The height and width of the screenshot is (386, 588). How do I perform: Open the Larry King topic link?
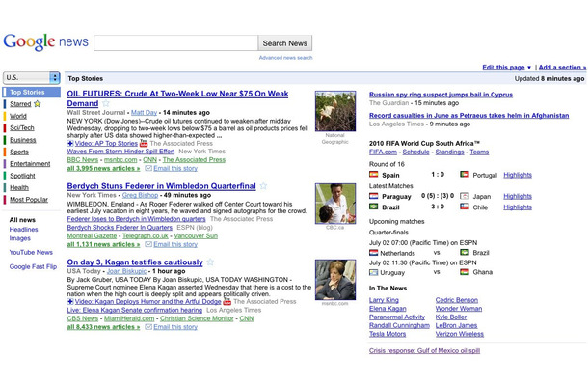coord(384,300)
